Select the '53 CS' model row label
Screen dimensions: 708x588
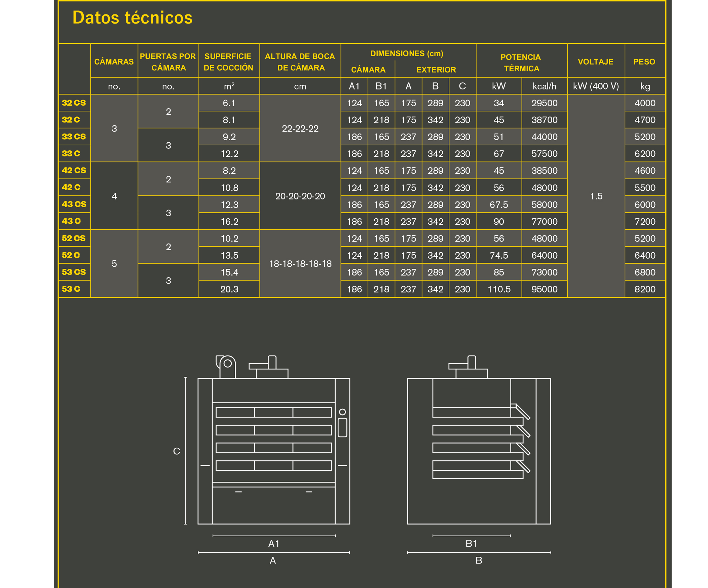[74, 272]
